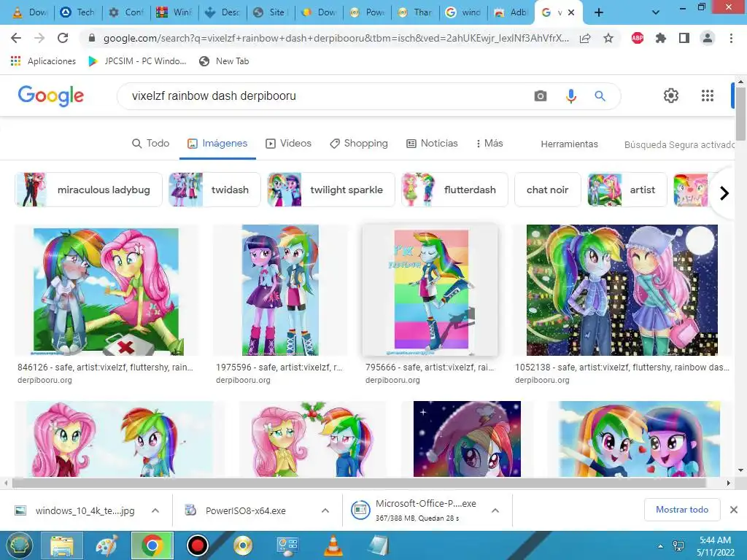The image size is (747, 560).
Task: Open the New Tab bookmark
Action: (225, 61)
